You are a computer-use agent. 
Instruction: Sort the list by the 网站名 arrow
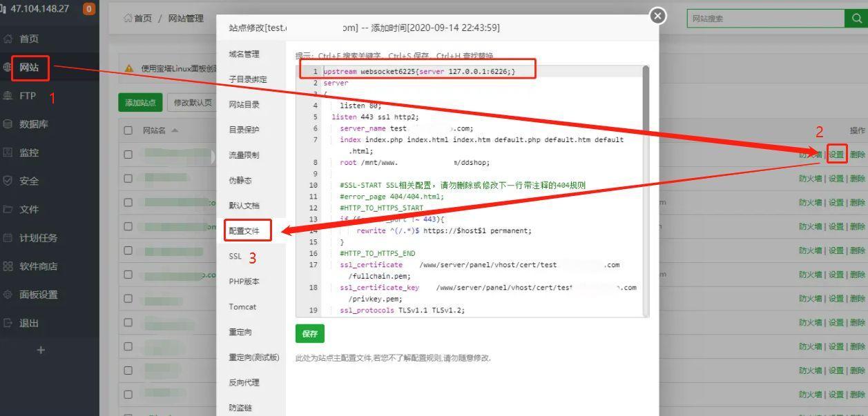pos(175,130)
